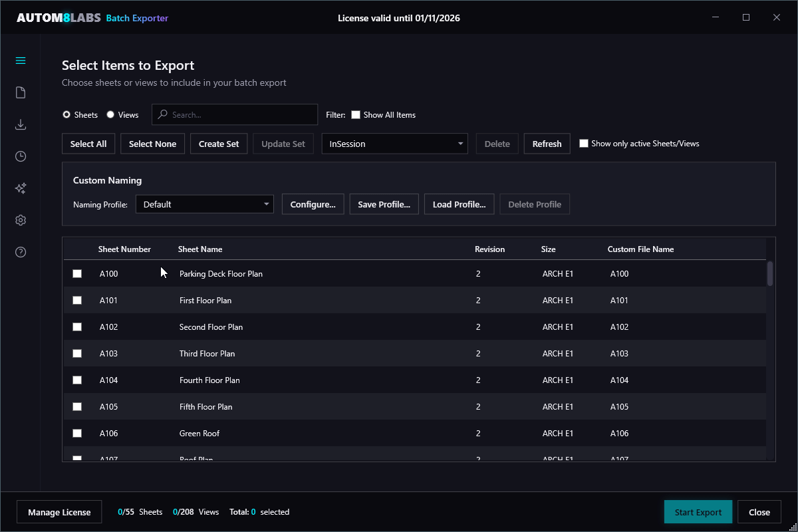The image size is (798, 532).
Task: Open Settings via gear icon
Action: pos(20,219)
